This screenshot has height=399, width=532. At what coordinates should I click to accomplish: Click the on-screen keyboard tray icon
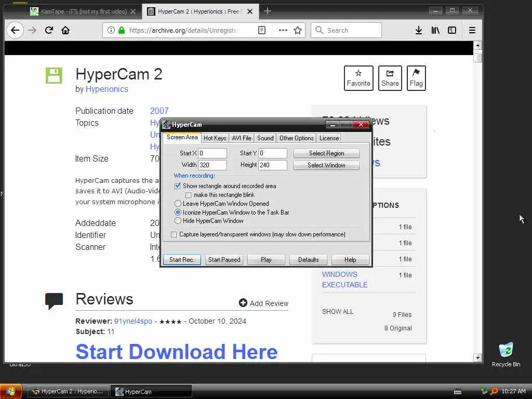[458, 392]
